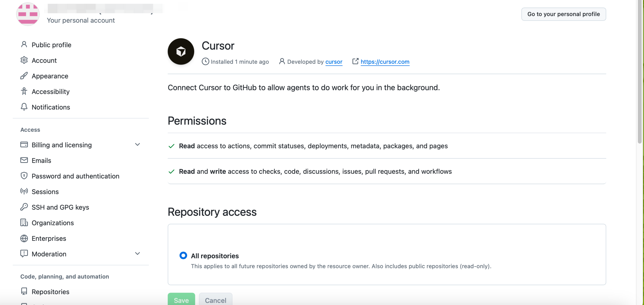Click the Notifications bell icon
This screenshot has height=305, width=644.
point(24,107)
